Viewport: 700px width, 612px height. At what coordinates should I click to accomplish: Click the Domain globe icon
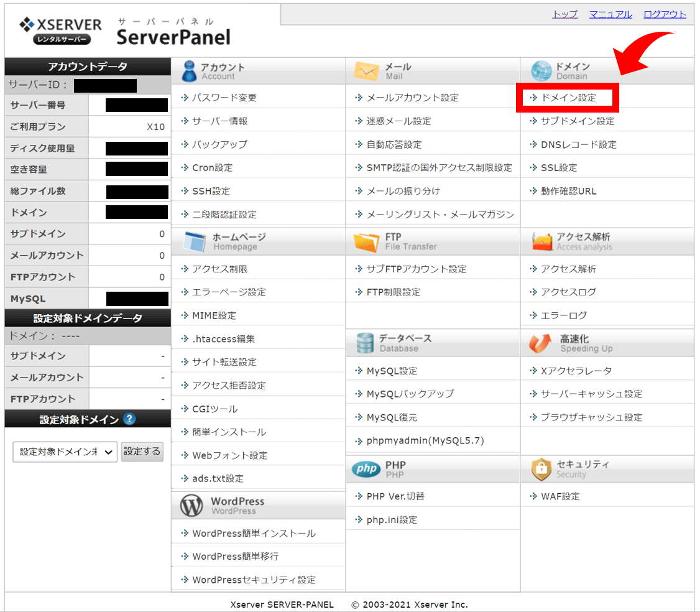click(x=541, y=71)
